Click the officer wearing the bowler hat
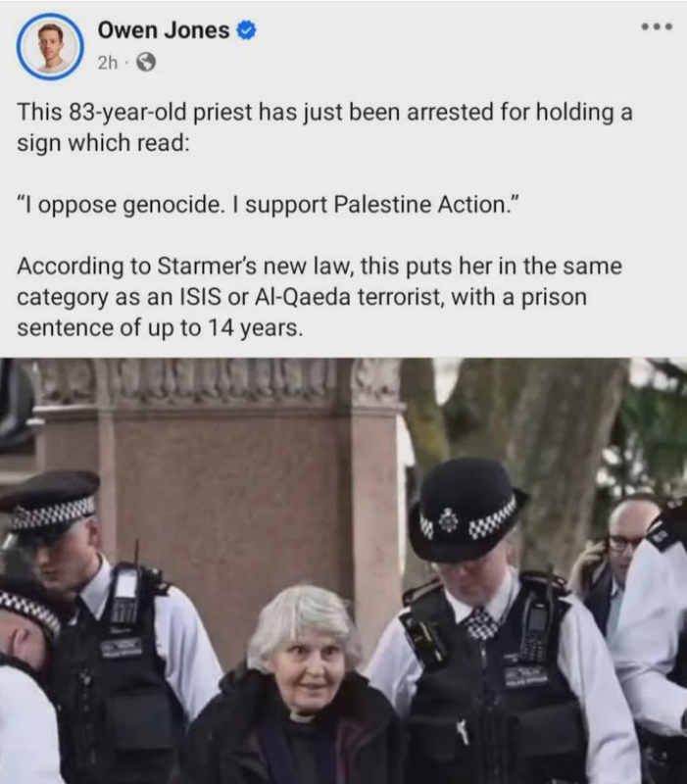 [495, 625]
